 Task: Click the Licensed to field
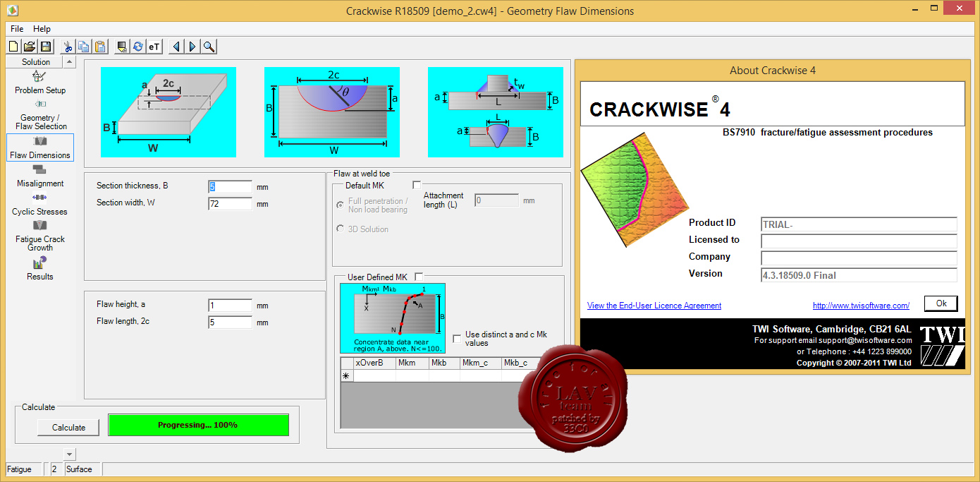(859, 241)
